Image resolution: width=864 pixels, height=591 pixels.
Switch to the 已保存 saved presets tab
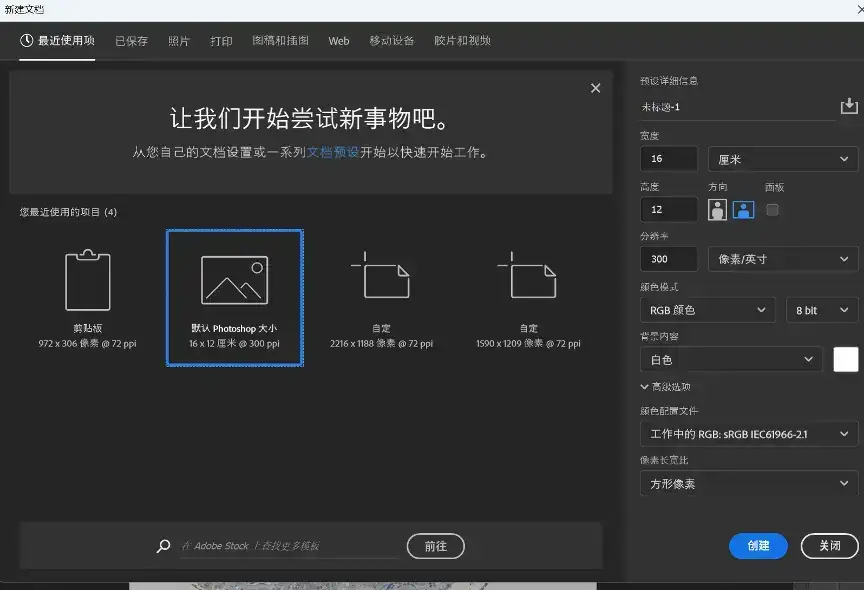pyautogui.click(x=132, y=41)
